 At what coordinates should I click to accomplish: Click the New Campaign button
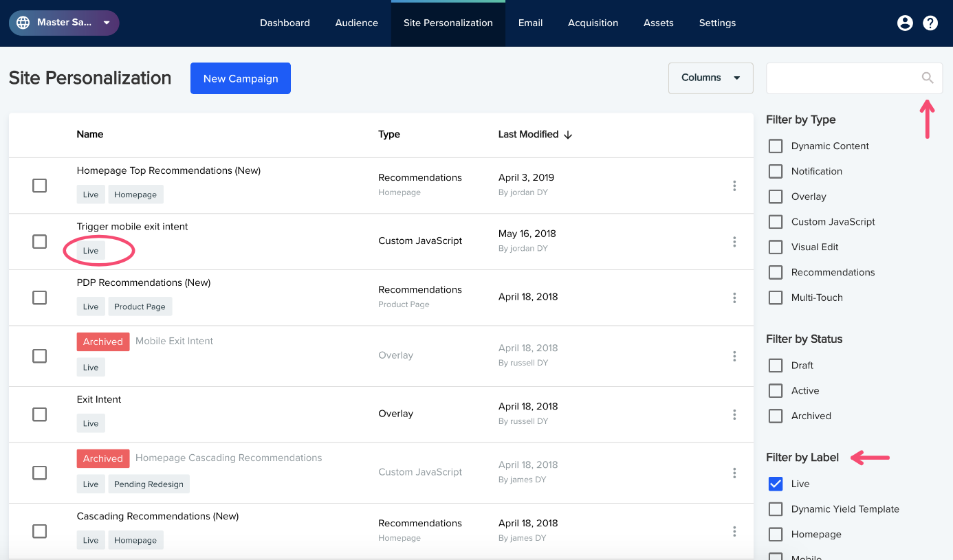click(x=241, y=78)
